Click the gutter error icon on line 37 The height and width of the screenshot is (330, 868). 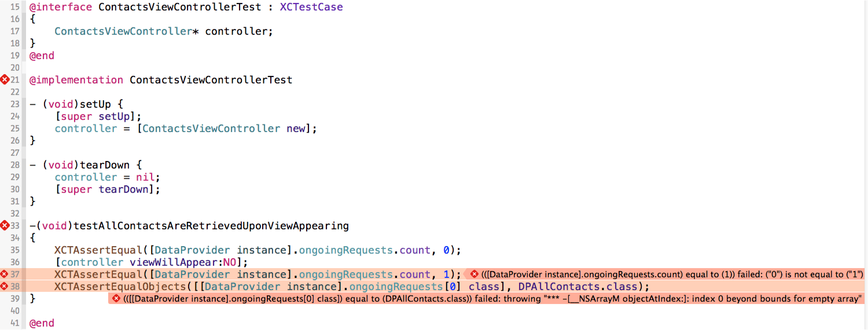5,274
